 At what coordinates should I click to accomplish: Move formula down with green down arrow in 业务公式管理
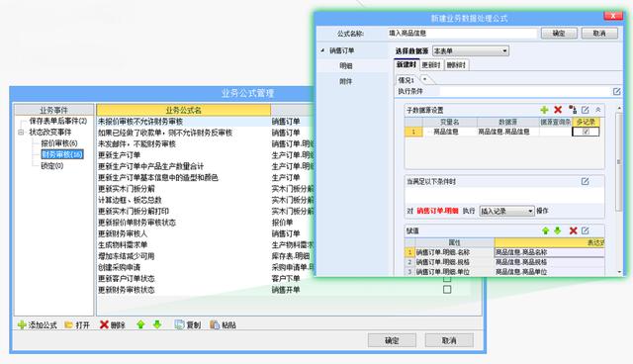[157, 324]
